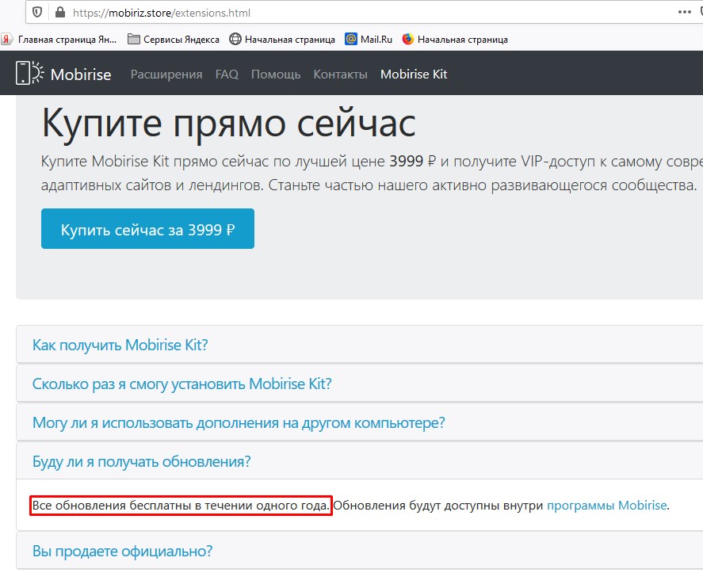Open the Сервисы Яндекса bookmark folder
703x588 pixels.
pyautogui.click(x=174, y=40)
